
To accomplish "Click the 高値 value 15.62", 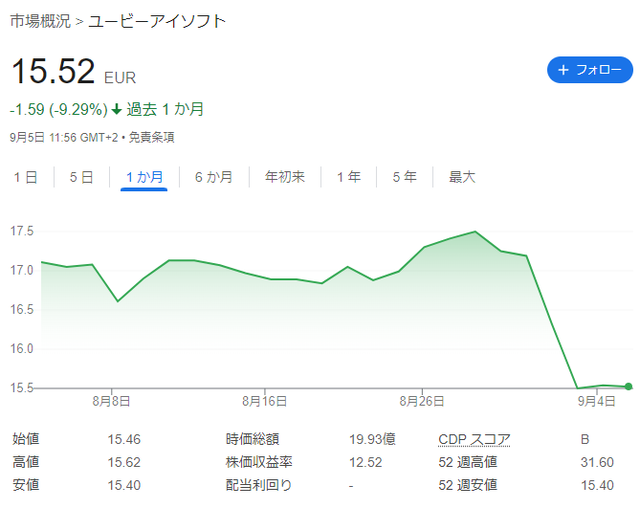I will (124, 462).
